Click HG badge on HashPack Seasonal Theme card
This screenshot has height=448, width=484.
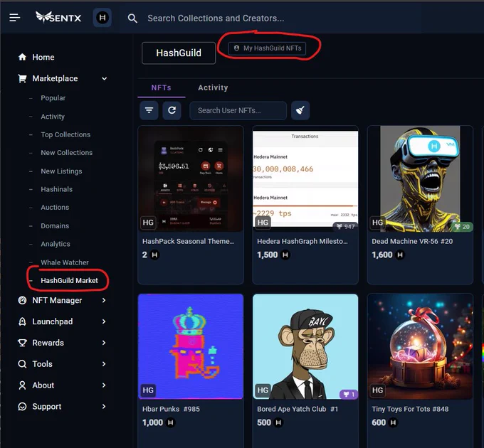148,223
